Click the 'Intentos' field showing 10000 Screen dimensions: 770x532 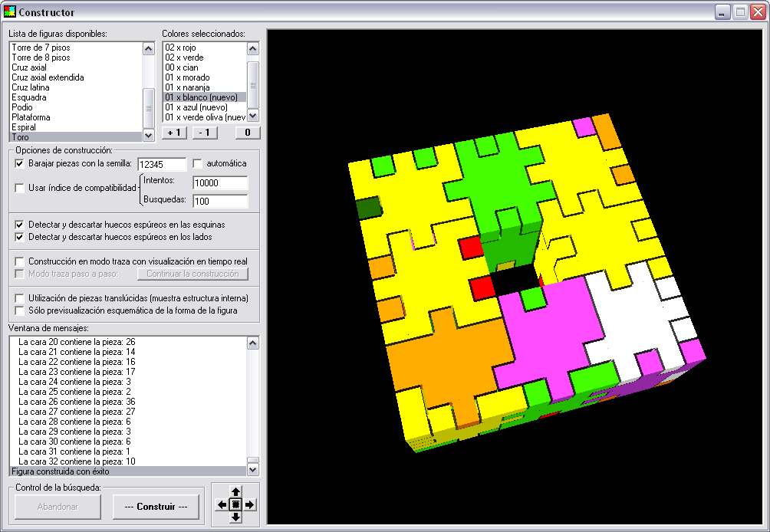pyautogui.click(x=220, y=183)
